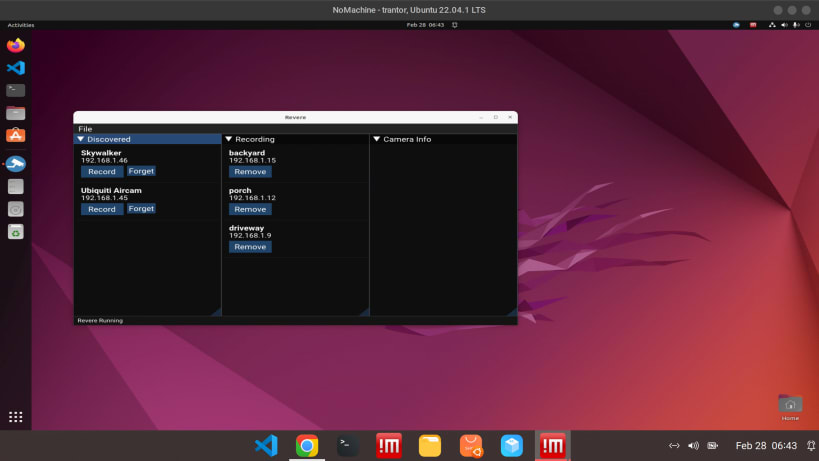Image resolution: width=819 pixels, height=461 pixels.
Task: Open Google Chrome from the bottom taskbar
Action: point(307,446)
